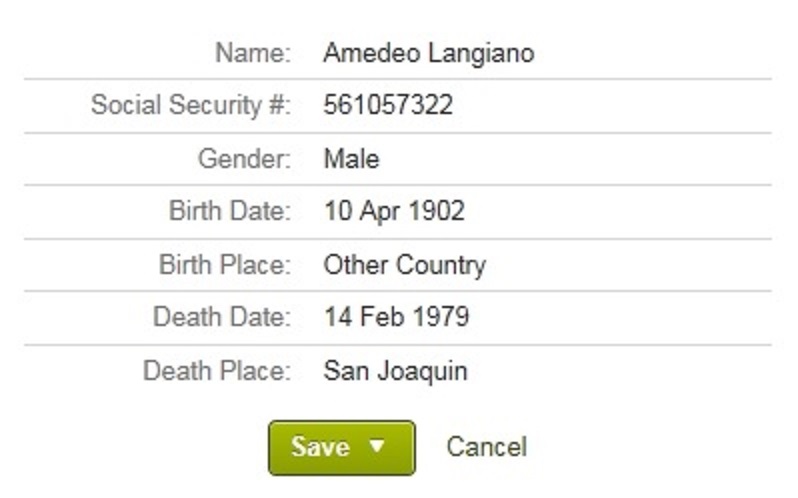Click the green Save button

pyautogui.click(x=321, y=447)
